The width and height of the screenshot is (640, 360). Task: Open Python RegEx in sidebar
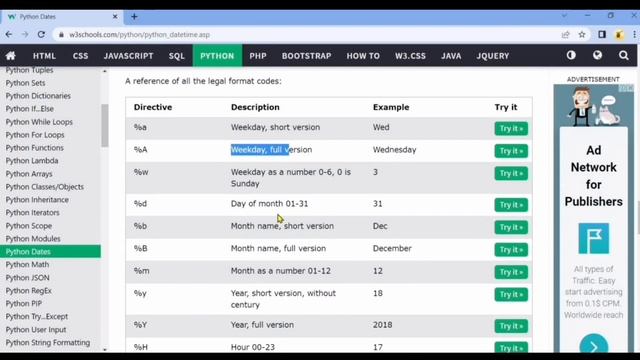click(x=29, y=291)
